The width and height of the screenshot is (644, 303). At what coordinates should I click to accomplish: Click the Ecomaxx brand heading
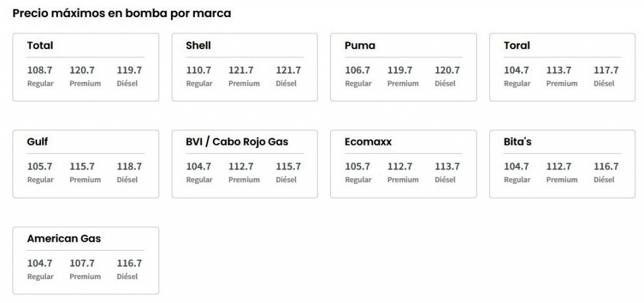pyautogui.click(x=368, y=142)
